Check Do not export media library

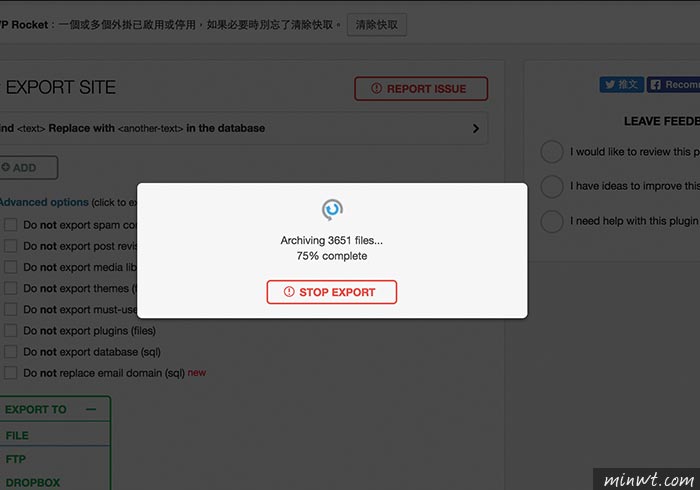tap(11, 267)
